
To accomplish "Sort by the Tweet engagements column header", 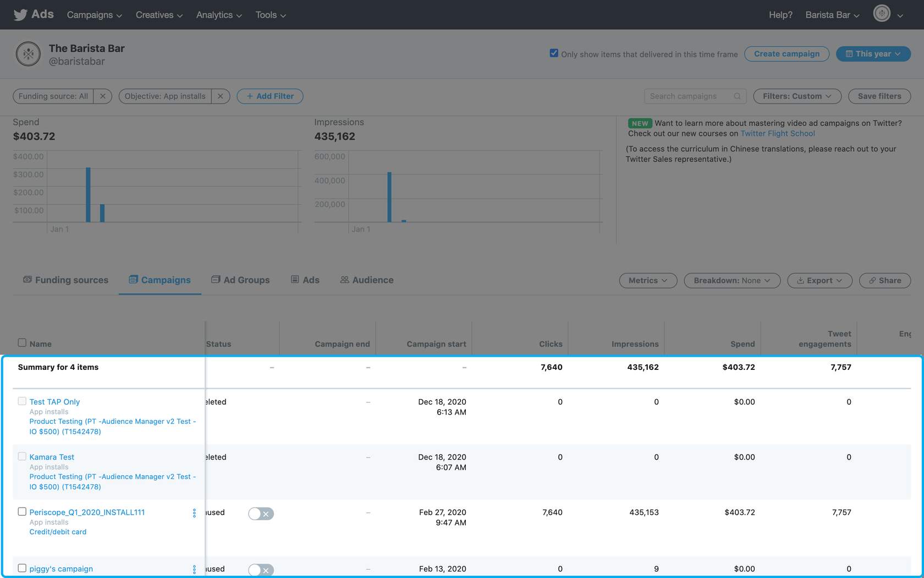I will point(824,339).
